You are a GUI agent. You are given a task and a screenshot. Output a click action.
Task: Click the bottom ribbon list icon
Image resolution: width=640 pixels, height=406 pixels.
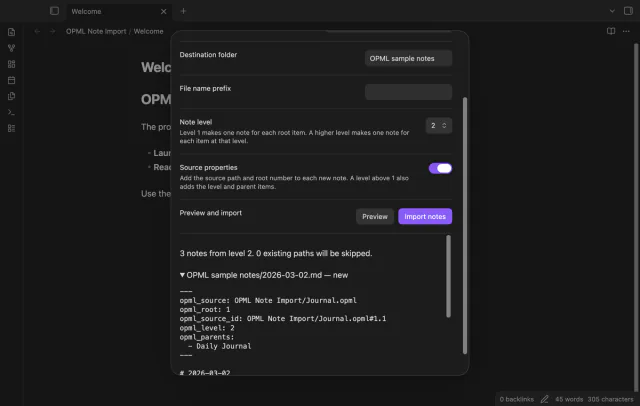(x=11, y=128)
